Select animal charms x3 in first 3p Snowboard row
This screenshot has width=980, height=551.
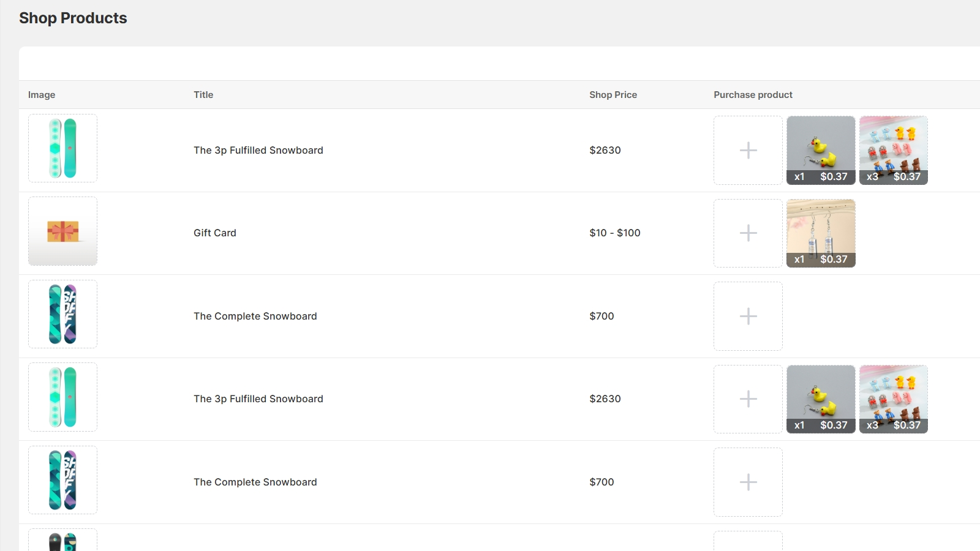click(x=894, y=150)
